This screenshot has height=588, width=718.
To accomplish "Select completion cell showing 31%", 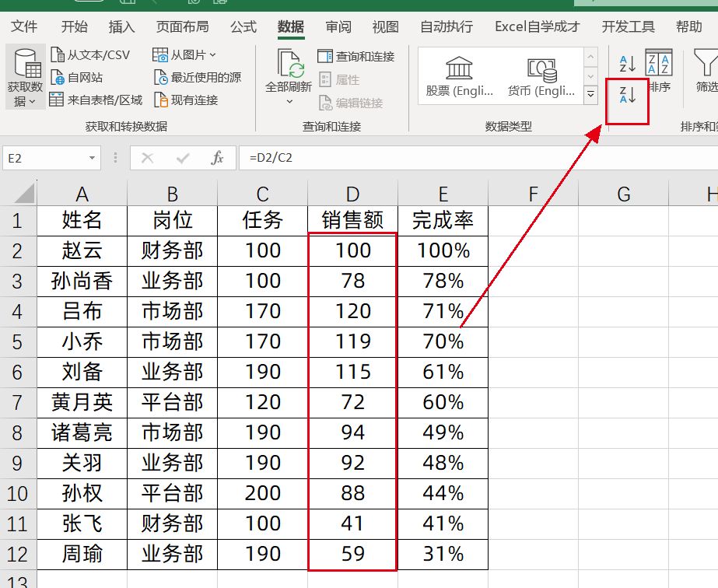I will [443, 554].
